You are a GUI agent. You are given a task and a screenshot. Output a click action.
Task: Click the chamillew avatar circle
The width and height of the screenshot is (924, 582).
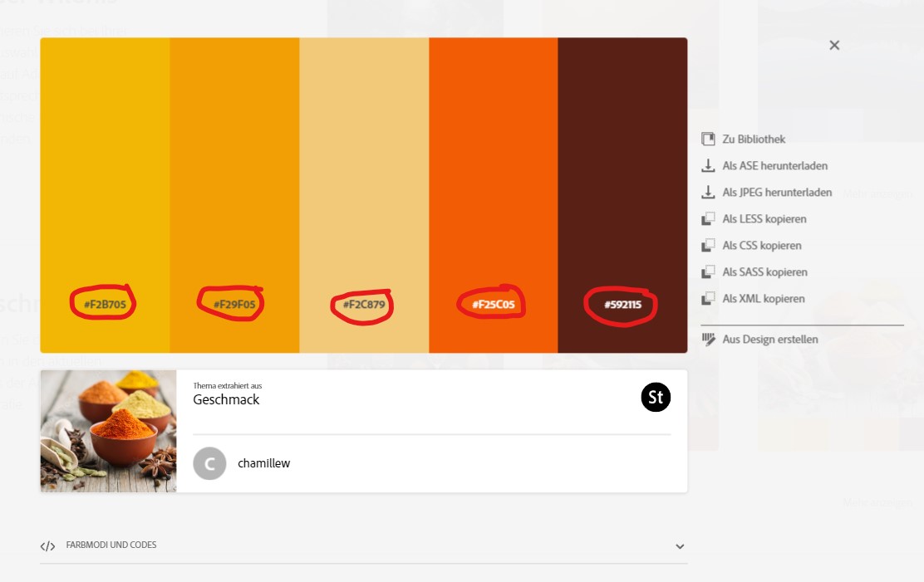(x=209, y=463)
